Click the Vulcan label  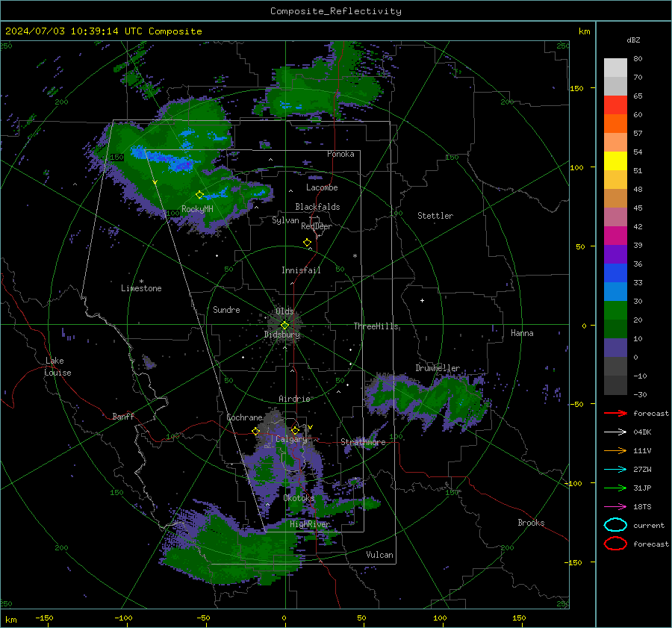(x=379, y=555)
